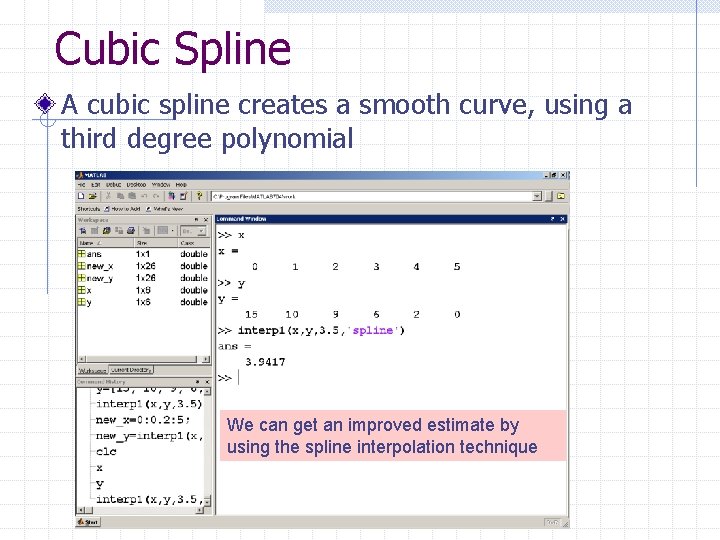The height and width of the screenshot is (540, 720).
Task: Open the File menu
Action: [x=82, y=185]
